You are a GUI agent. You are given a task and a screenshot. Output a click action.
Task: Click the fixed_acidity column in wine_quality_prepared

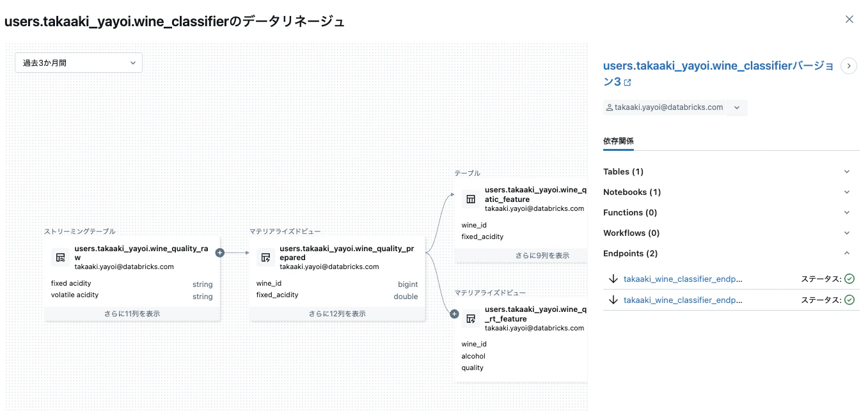tap(277, 295)
